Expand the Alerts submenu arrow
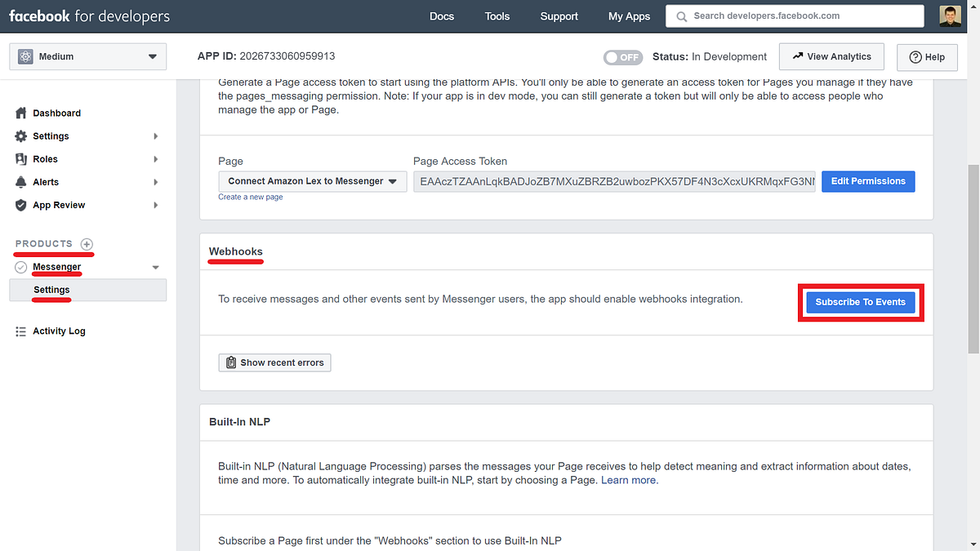The width and height of the screenshot is (980, 551). [155, 182]
